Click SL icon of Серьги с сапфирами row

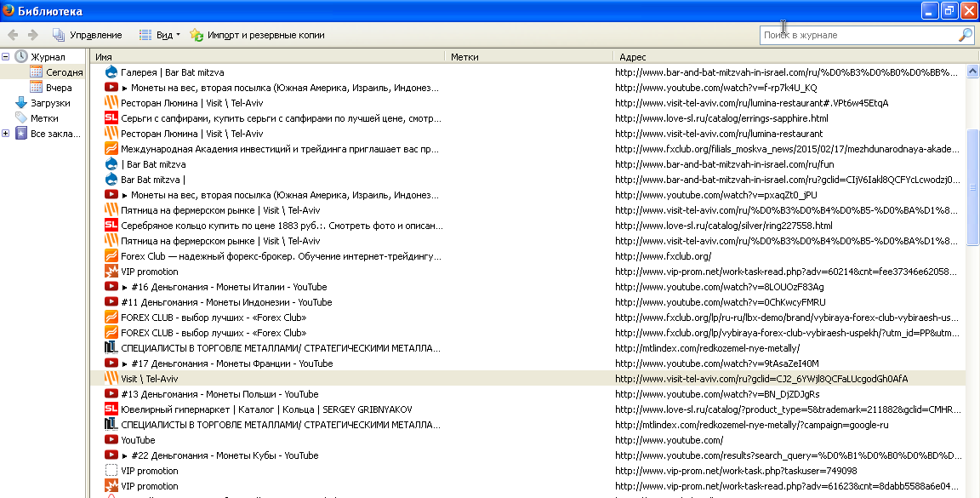tap(111, 118)
